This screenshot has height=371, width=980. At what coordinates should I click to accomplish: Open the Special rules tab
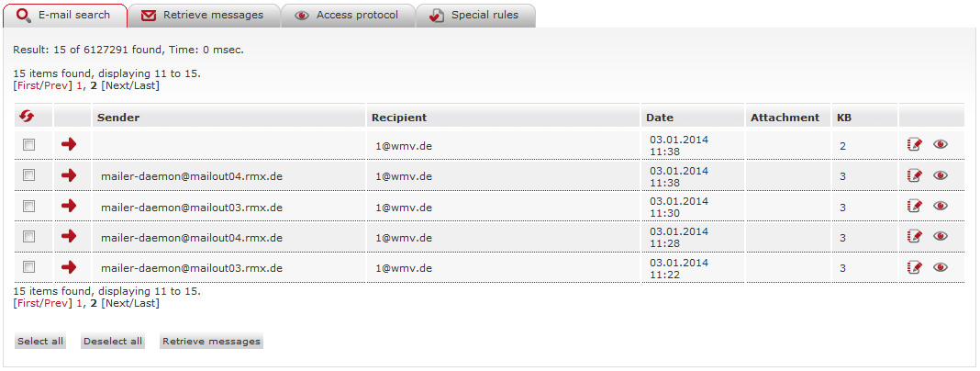pyautogui.click(x=474, y=15)
